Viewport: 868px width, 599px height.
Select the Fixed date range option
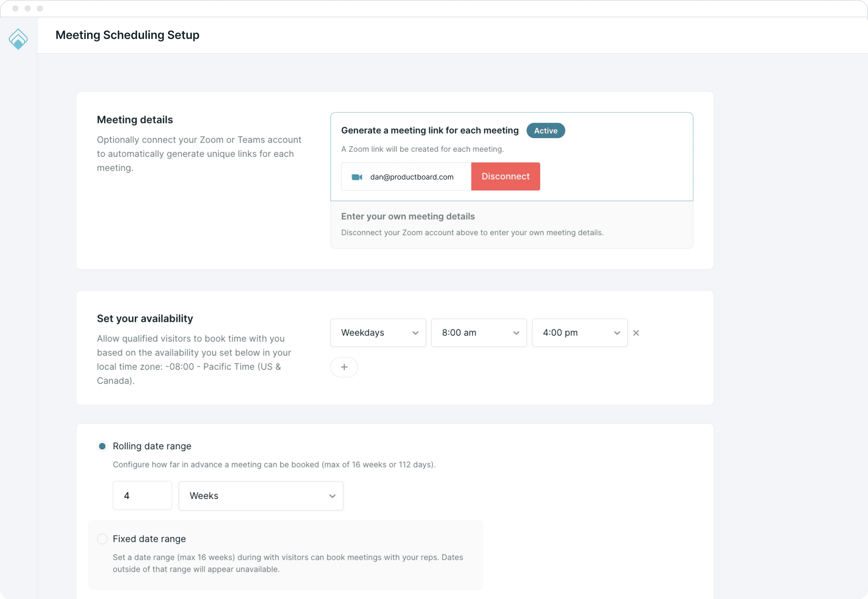pyautogui.click(x=102, y=539)
